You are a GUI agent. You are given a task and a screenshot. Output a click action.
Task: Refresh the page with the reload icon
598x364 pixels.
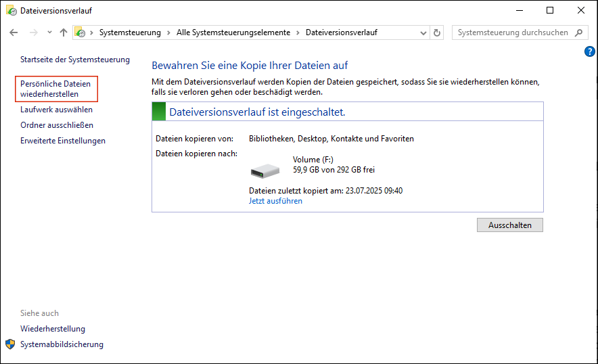[437, 32]
